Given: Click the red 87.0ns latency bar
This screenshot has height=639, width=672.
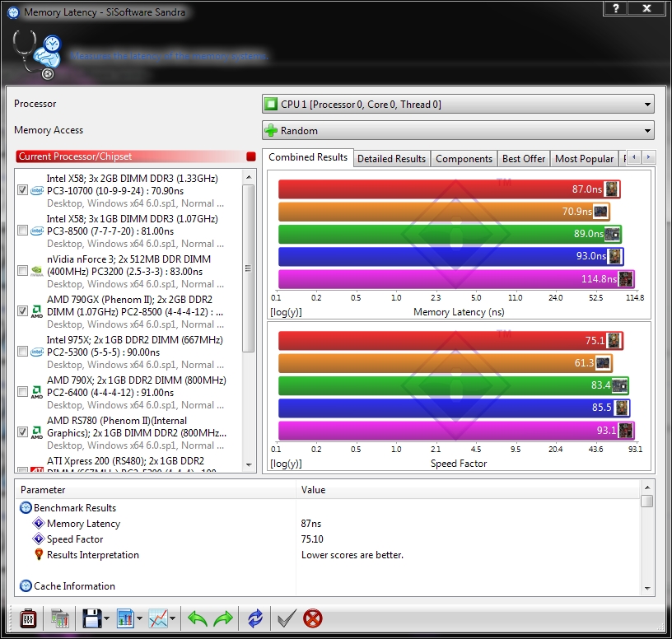Looking at the screenshot, I should coord(449,189).
